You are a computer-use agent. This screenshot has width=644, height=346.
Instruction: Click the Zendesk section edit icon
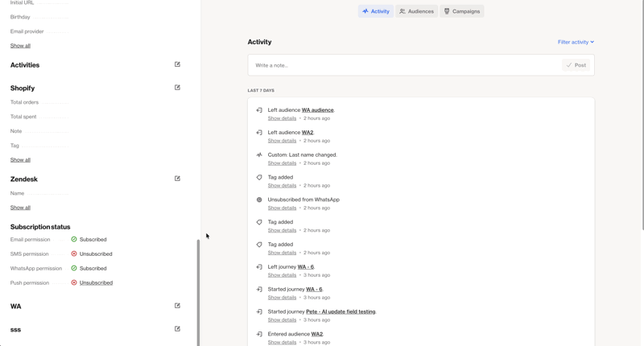coord(177,179)
